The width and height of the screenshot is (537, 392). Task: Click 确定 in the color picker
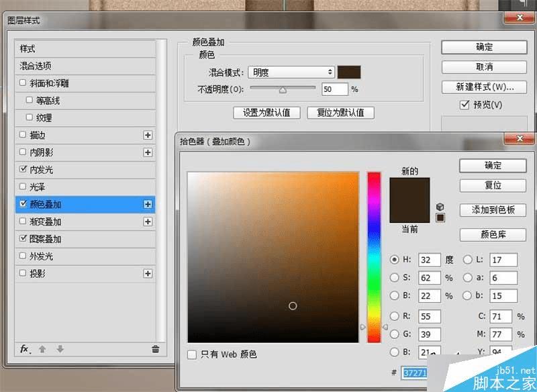[x=493, y=166]
